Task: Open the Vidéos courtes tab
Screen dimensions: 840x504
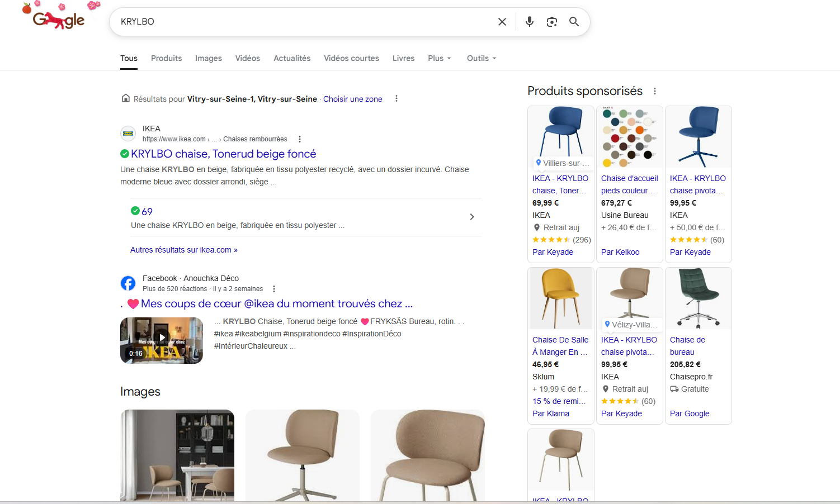Action: coord(351,58)
